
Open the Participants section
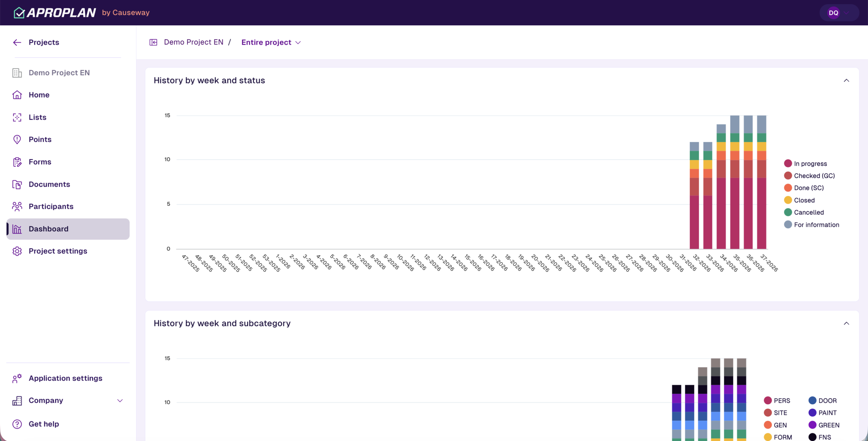coord(68,206)
